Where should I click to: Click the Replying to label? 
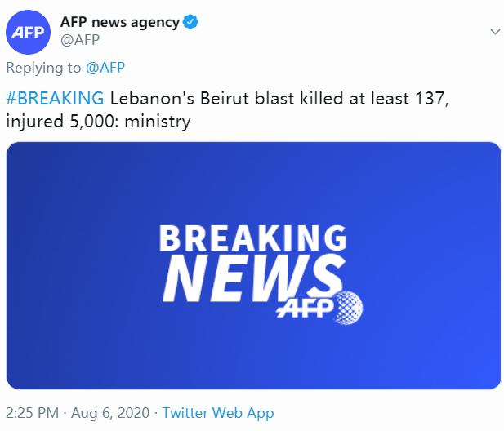44,68
